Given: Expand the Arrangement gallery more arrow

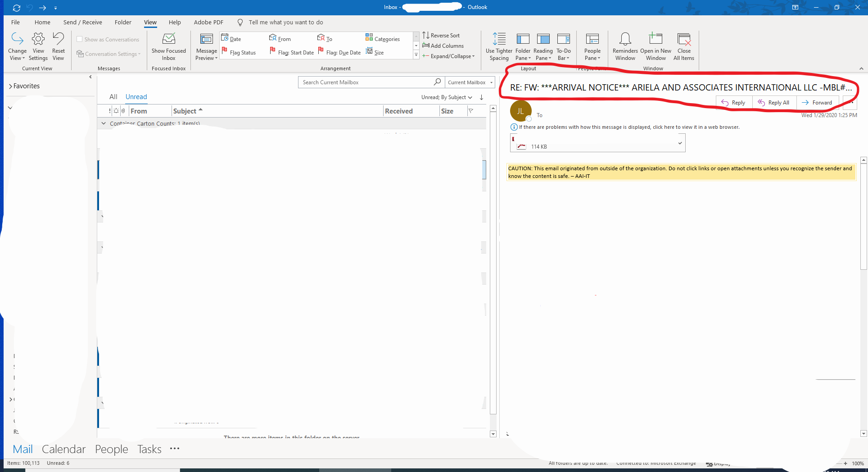Looking at the screenshot, I should (x=416, y=55).
